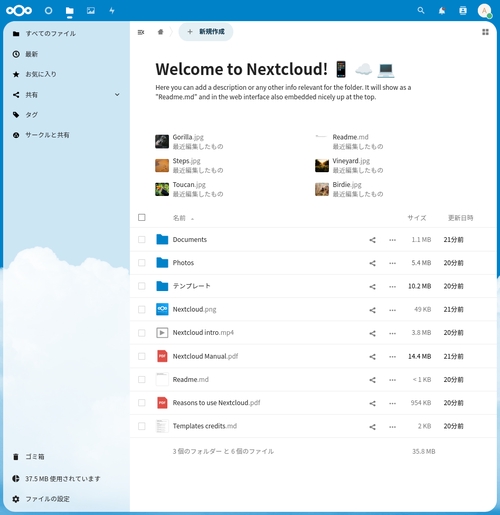Open more actions for Photos
The image size is (500, 515).
(x=392, y=263)
